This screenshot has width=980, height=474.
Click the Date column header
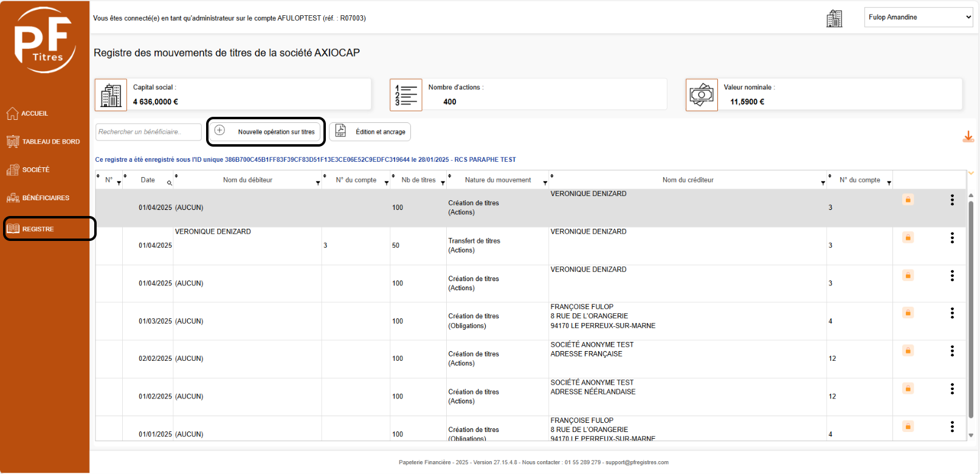pos(148,180)
